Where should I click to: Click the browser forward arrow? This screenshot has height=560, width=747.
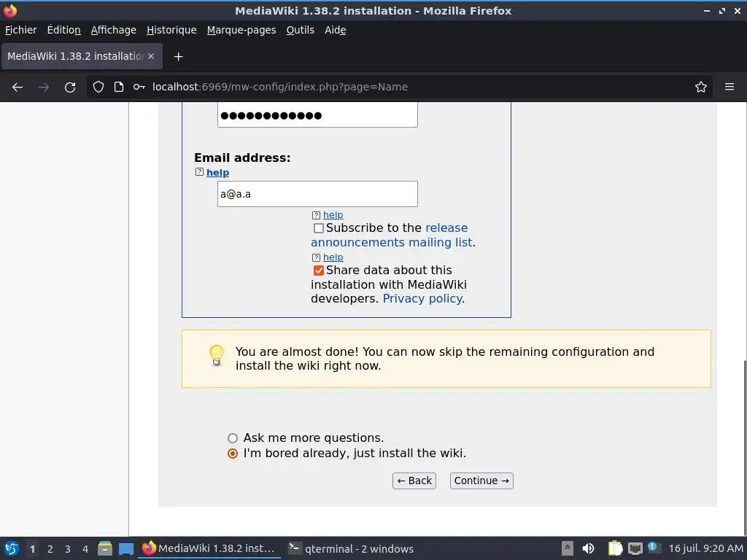[44, 87]
